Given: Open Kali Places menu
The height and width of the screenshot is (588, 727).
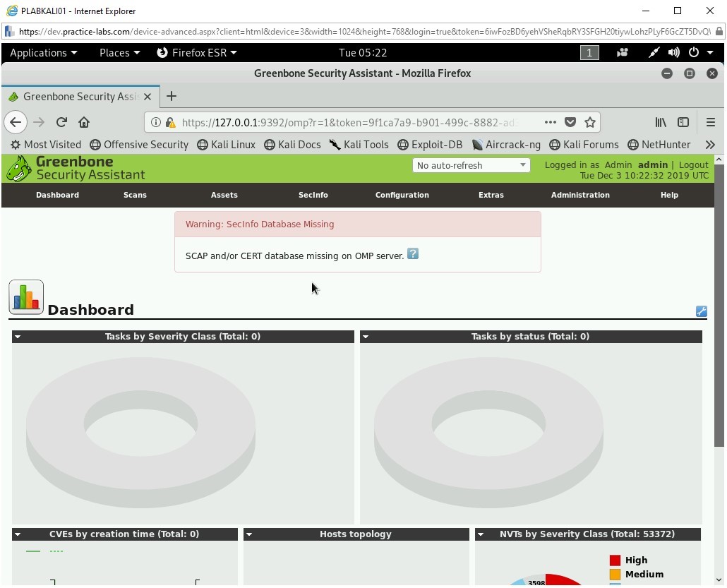Looking at the screenshot, I should pyautogui.click(x=119, y=53).
